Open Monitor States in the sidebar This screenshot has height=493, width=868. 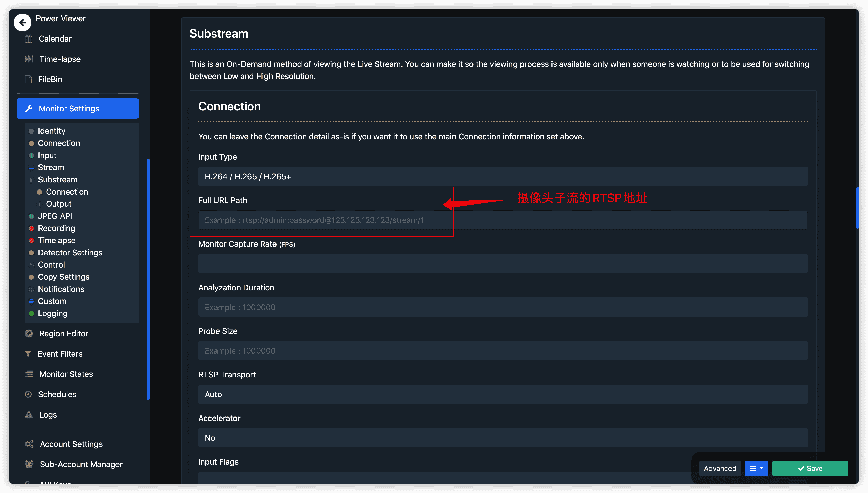tap(66, 374)
